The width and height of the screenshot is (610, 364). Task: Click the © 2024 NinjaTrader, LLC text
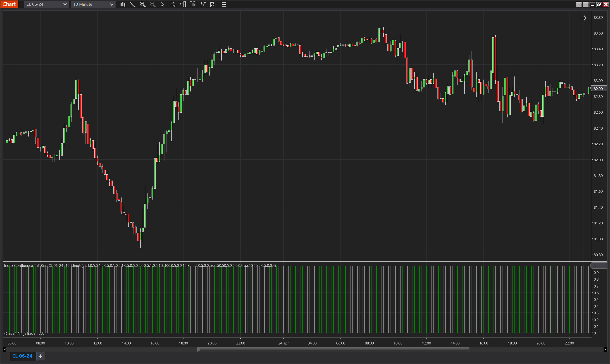click(x=24, y=333)
